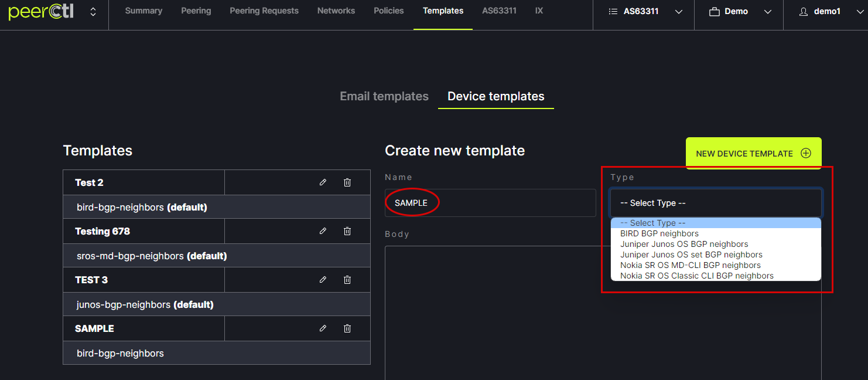Image resolution: width=868 pixels, height=380 pixels.
Task: Click the peerctl logo
Action: [41, 12]
